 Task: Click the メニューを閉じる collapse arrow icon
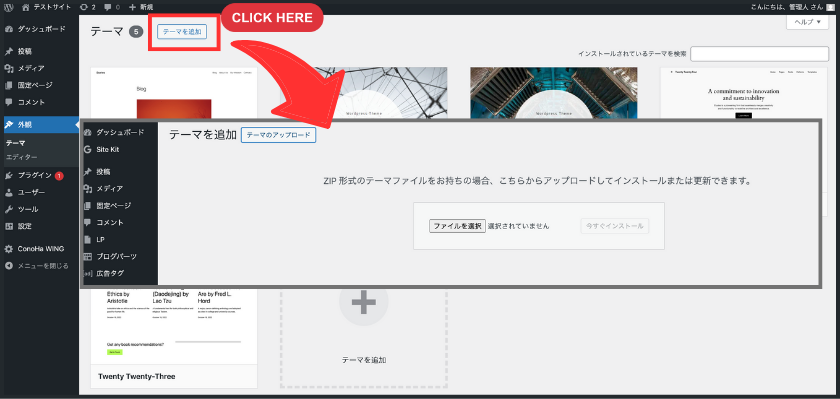coord(9,266)
